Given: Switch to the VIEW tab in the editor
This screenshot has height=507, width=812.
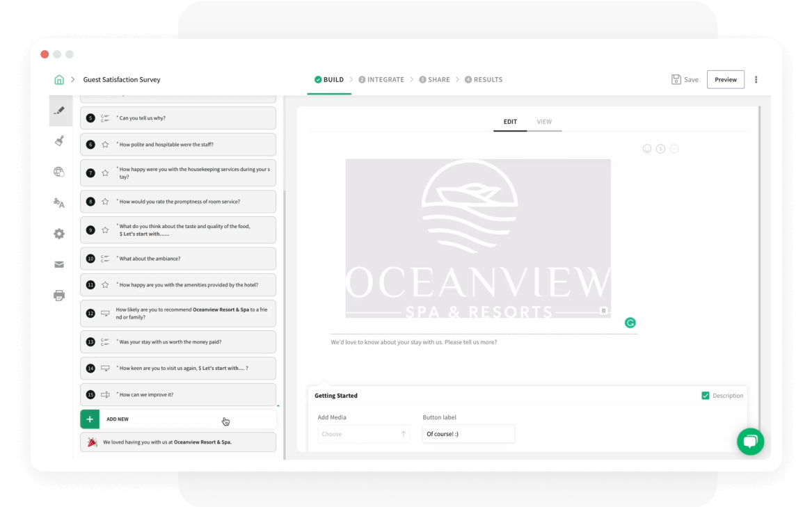Looking at the screenshot, I should pyautogui.click(x=545, y=122).
